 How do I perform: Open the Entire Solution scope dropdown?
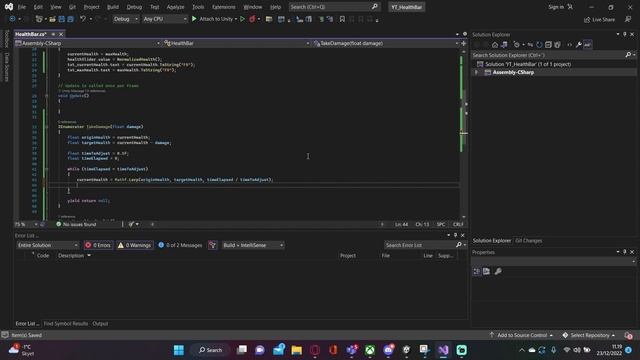(x=48, y=245)
